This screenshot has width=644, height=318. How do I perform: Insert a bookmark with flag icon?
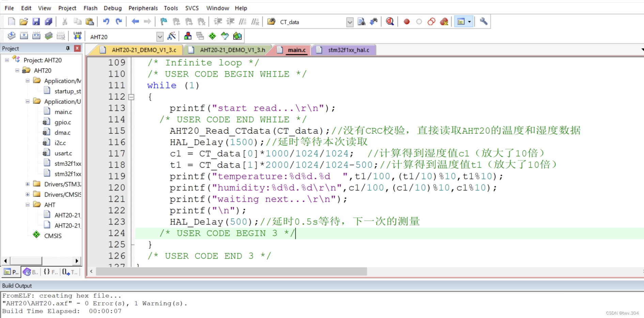tap(164, 22)
